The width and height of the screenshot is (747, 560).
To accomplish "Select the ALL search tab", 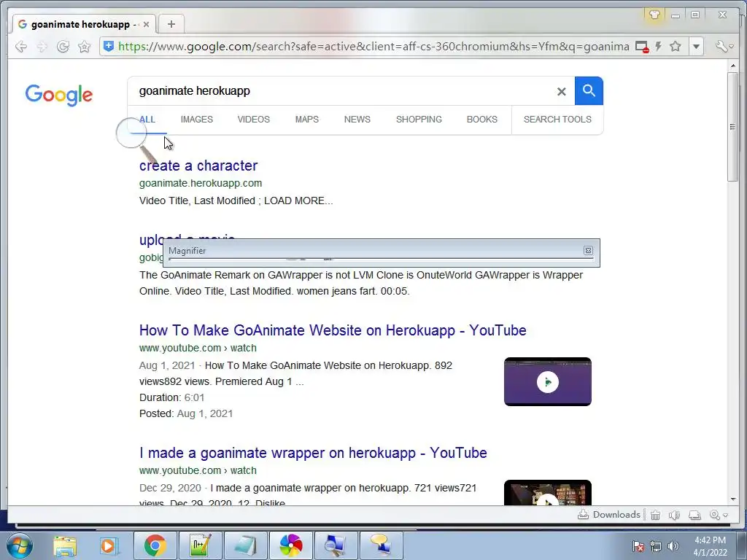I will 147,120.
